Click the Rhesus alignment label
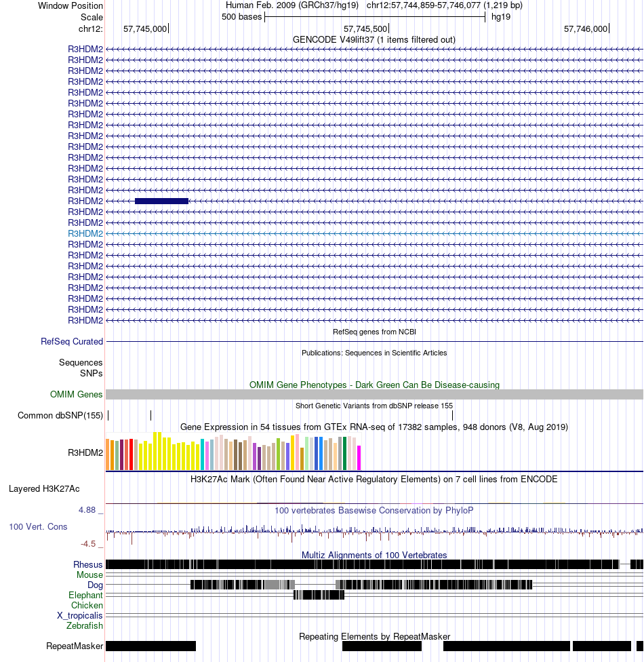 point(87,564)
